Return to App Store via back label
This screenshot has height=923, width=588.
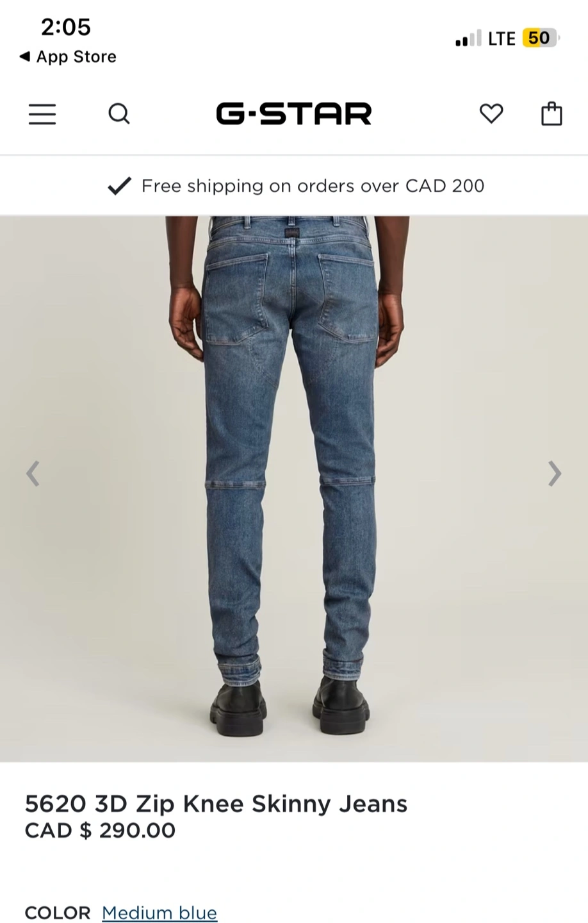(76, 56)
